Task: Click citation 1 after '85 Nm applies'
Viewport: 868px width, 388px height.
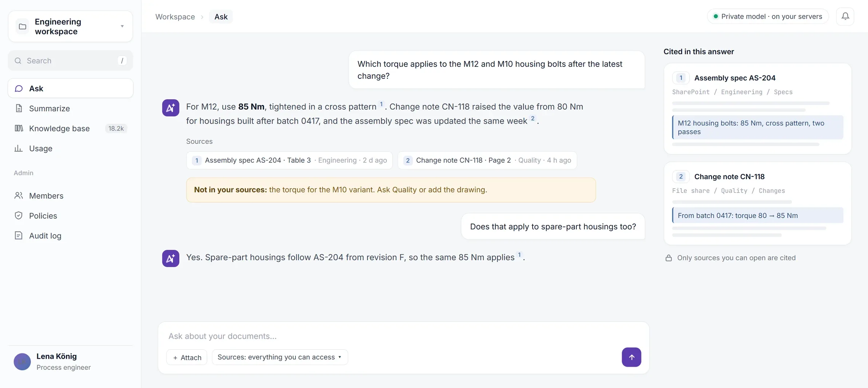Action: click(x=519, y=255)
